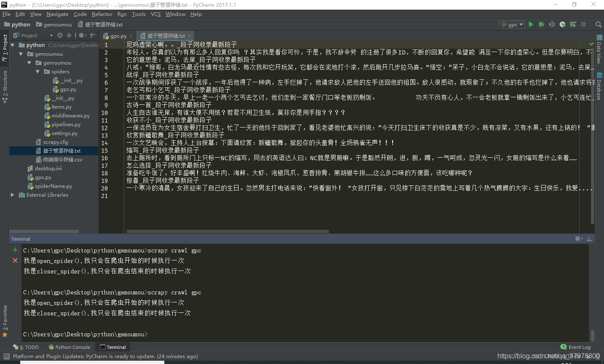Open the VCS menu
Image resolution: width=604 pixels, height=364 pixels.
coord(156,14)
